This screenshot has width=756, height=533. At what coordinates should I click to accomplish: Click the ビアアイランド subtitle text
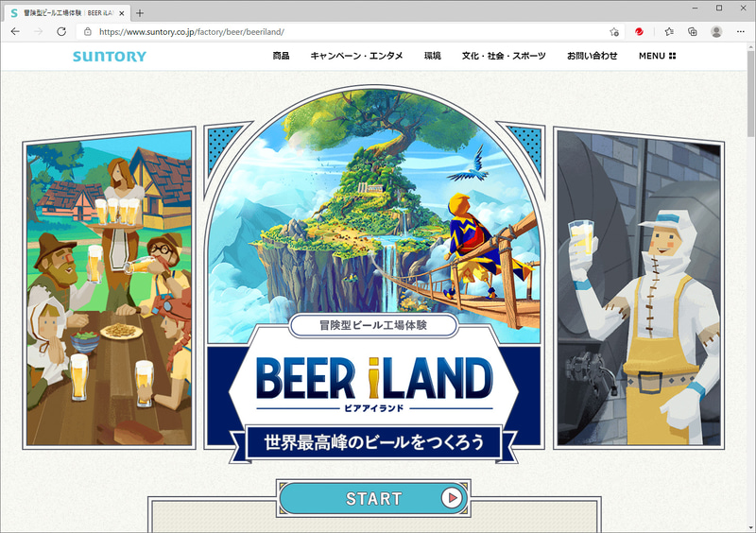coord(373,408)
